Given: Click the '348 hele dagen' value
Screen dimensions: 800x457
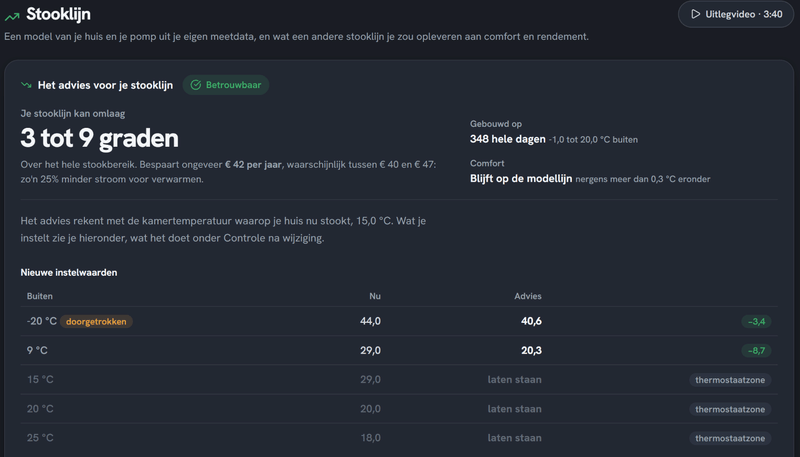Looking at the screenshot, I should [508, 139].
